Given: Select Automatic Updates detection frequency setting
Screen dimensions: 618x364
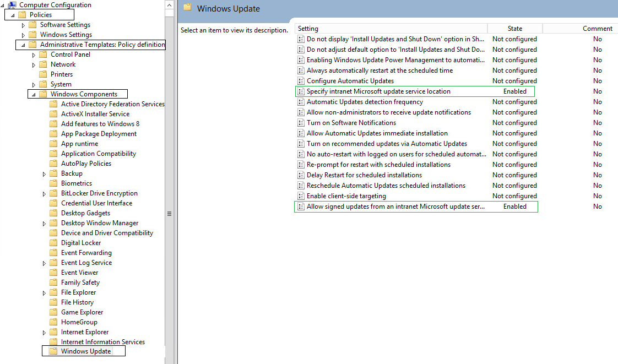Looking at the screenshot, I should 365,102.
